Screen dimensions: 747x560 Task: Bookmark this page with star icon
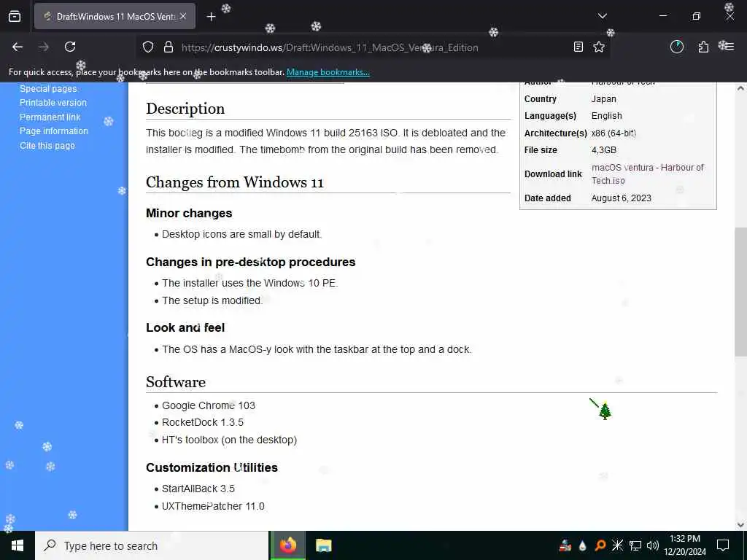[x=599, y=47]
